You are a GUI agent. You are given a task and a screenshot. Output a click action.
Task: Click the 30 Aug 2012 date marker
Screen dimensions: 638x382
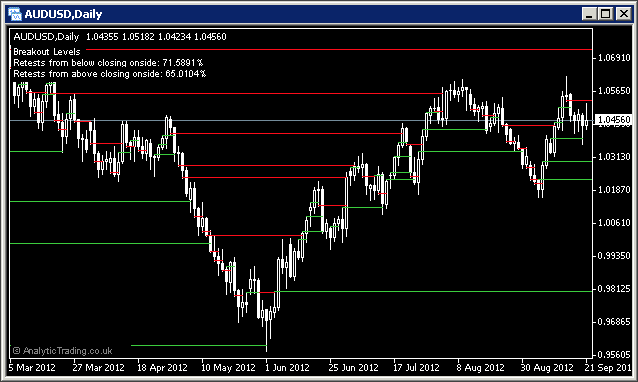[x=547, y=367]
